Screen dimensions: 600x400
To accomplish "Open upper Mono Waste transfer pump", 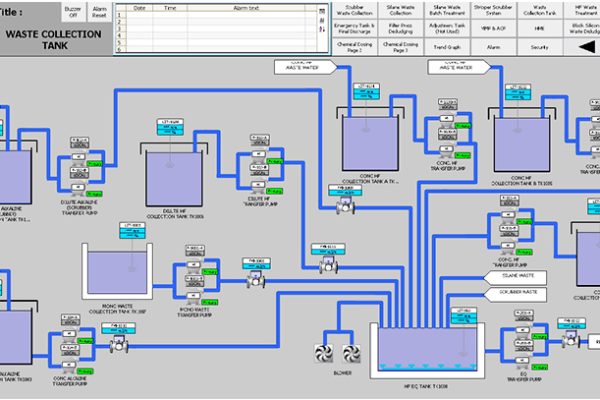I will 194,266.
